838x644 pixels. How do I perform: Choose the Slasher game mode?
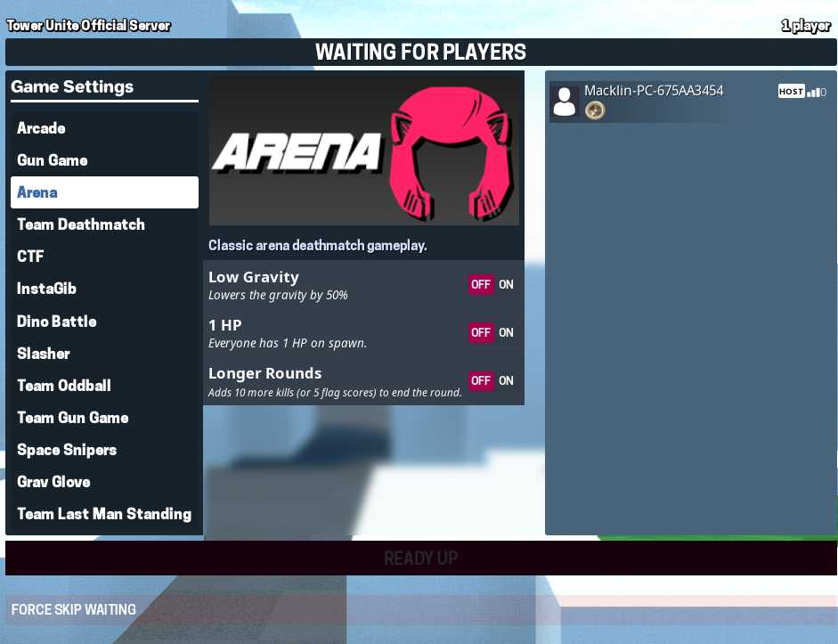104,354
